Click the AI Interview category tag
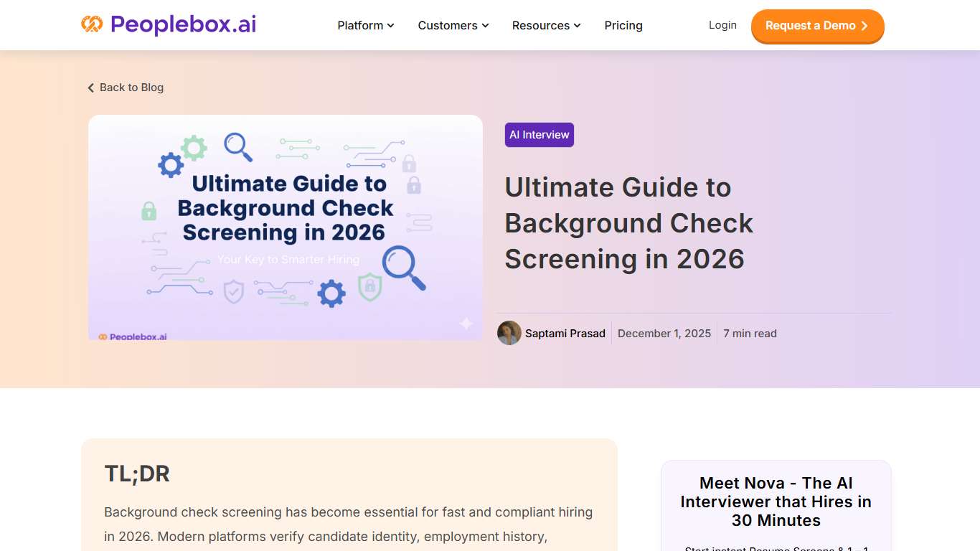Image resolution: width=980 pixels, height=551 pixels. [539, 134]
